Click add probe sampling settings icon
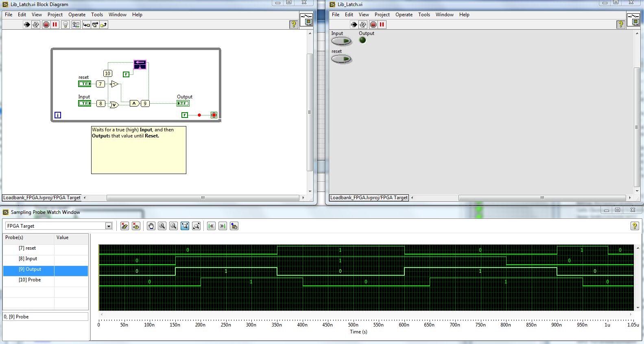 click(234, 226)
